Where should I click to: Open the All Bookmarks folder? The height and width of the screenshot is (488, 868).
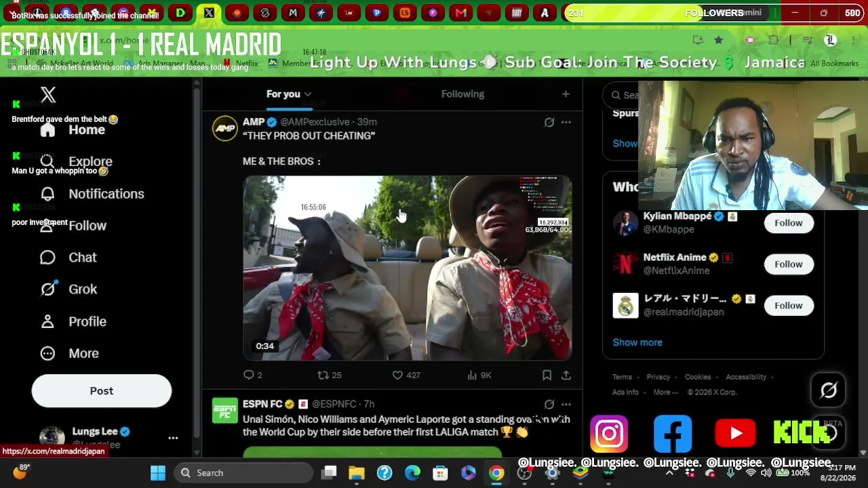point(828,64)
